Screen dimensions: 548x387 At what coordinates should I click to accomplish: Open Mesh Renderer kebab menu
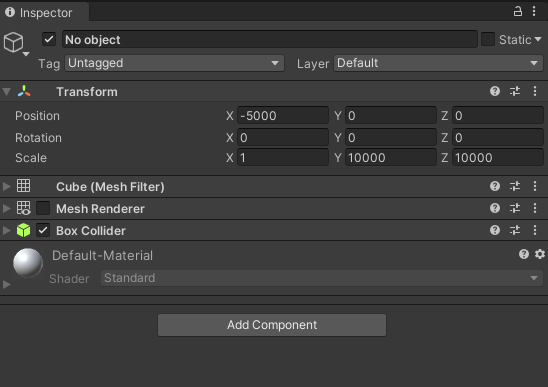(535, 208)
